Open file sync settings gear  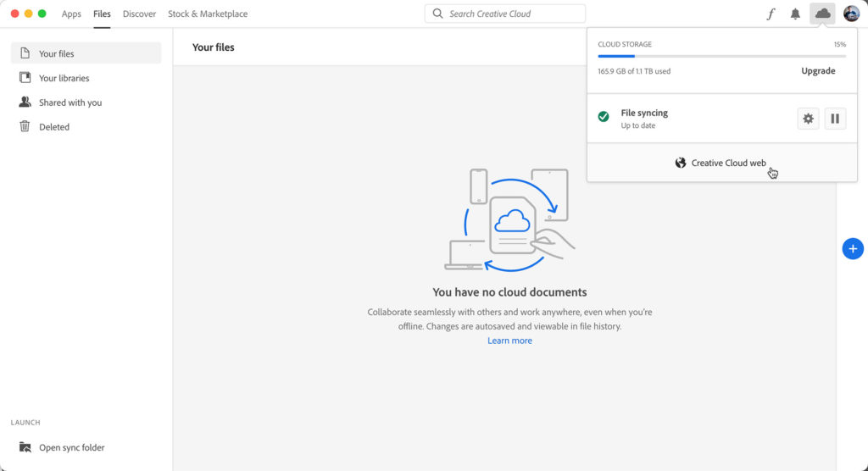click(808, 119)
